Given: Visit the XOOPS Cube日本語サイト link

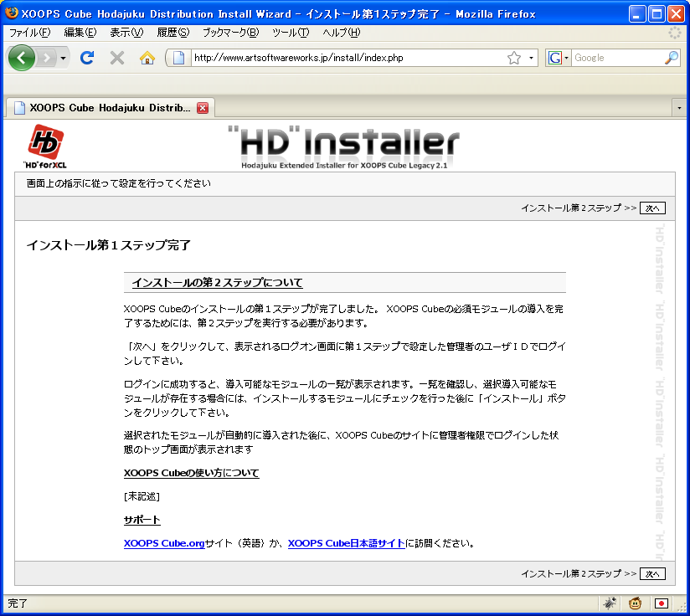Looking at the screenshot, I should point(346,543).
